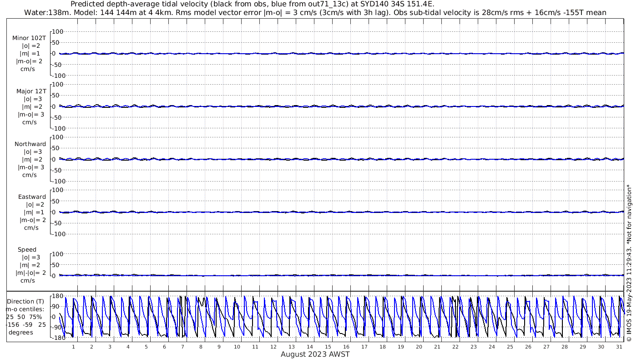The width and height of the screenshot is (637, 364).
Task: Click day tick label '15' on the time axis
Action: [328, 346]
